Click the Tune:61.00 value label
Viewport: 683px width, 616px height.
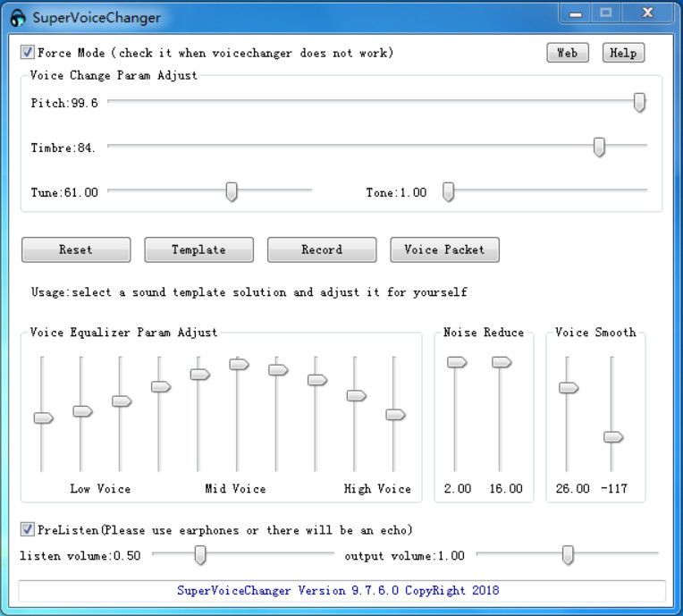click(64, 192)
